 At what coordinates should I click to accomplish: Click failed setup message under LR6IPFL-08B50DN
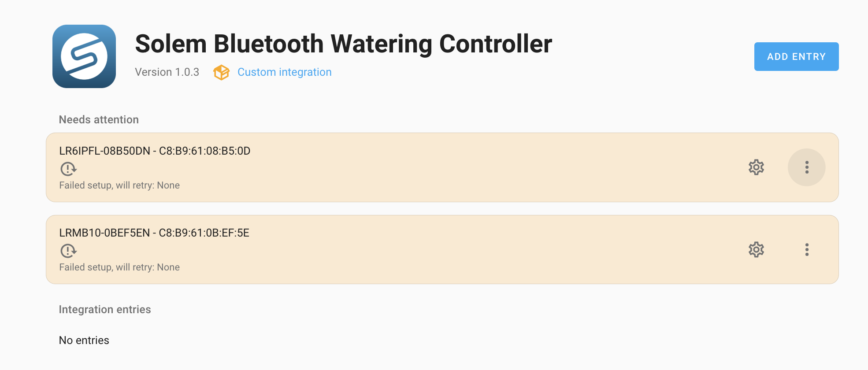pyautogui.click(x=119, y=185)
